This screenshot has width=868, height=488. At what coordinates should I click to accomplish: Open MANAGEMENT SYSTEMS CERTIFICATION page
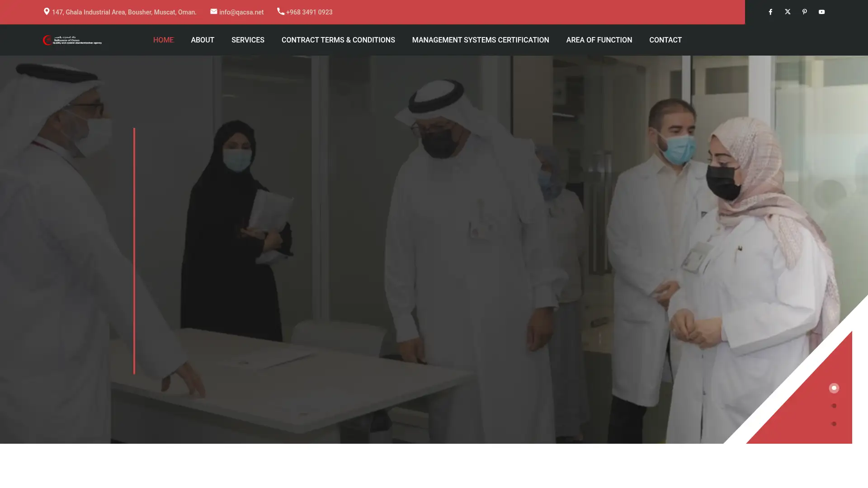click(x=480, y=40)
